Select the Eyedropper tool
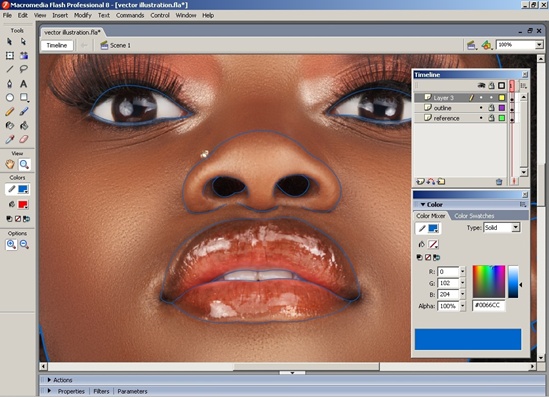Screen dimensions: 549x397 click(9, 139)
